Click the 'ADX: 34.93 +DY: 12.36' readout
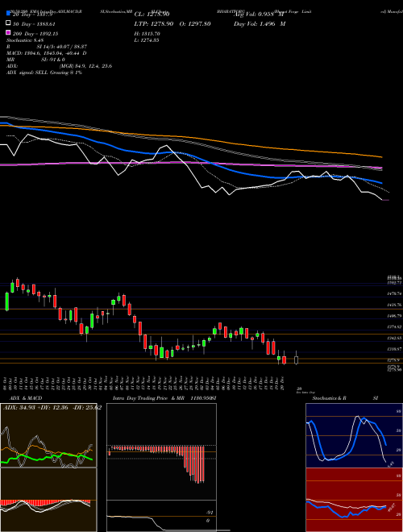403x532 pixels. (x=36, y=408)
